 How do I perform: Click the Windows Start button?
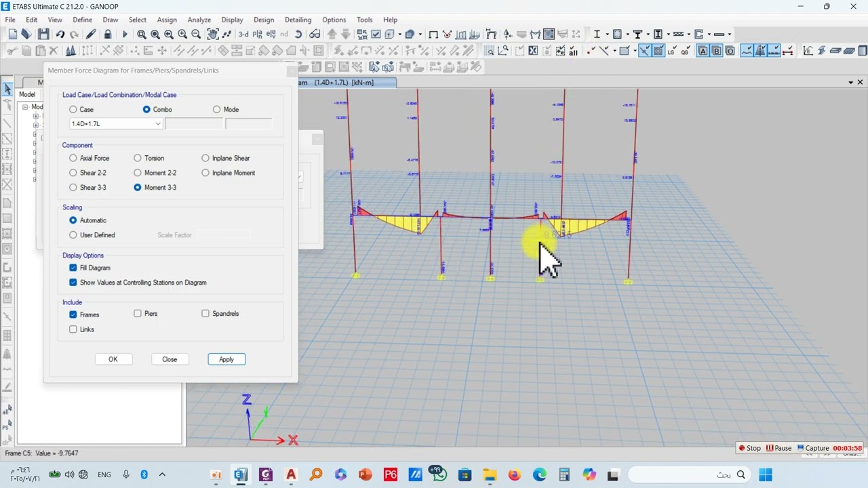click(x=766, y=474)
